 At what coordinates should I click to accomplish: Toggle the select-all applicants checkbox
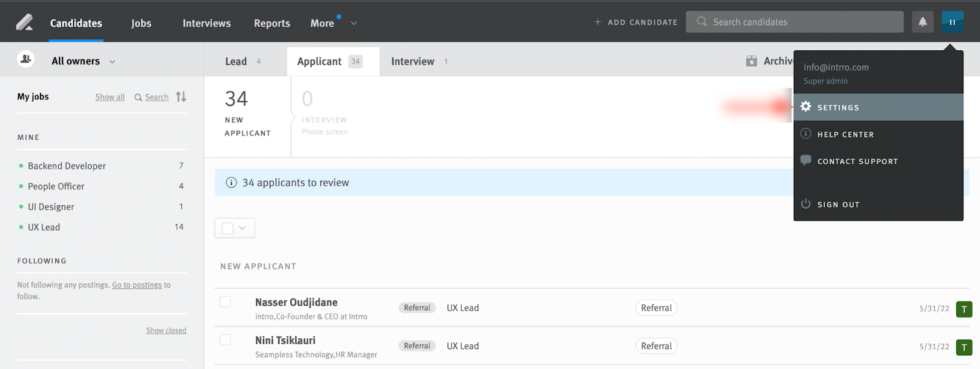228,228
